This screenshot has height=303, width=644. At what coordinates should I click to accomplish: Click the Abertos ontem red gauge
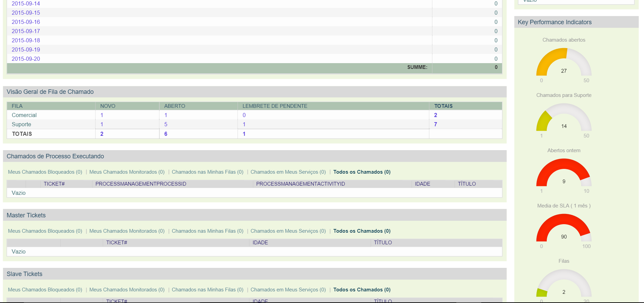(x=563, y=173)
